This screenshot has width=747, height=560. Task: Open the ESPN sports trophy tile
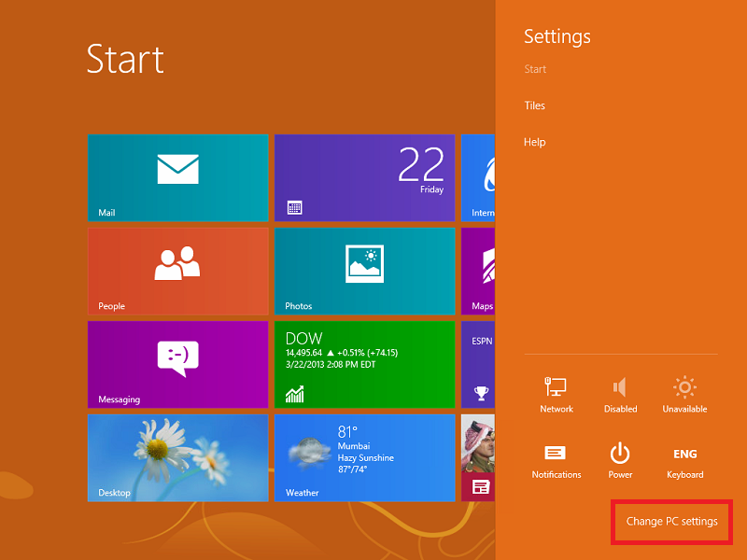pos(478,364)
